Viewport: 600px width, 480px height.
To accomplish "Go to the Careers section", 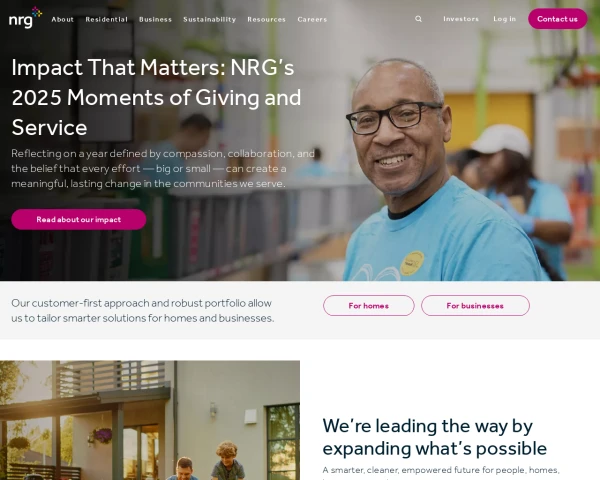I will click(312, 19).
